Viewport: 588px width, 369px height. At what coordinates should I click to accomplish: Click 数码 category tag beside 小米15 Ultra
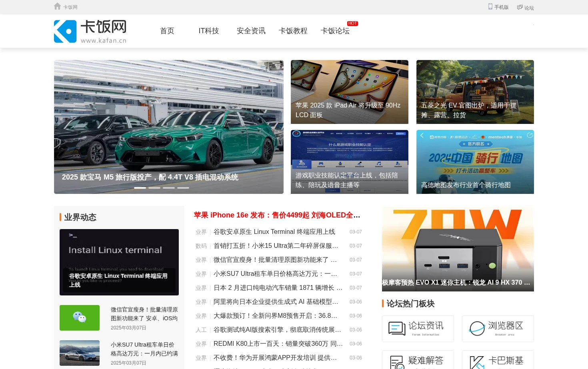coord(201,246)
